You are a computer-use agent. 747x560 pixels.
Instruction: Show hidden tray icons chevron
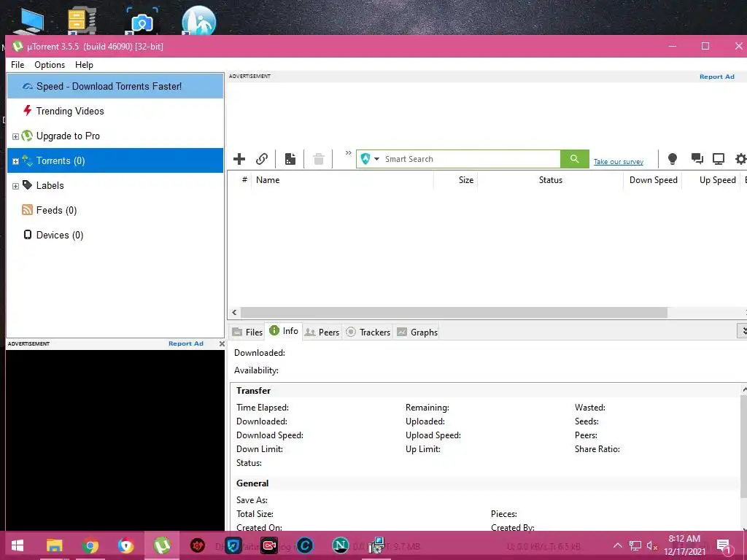point(617,545)
